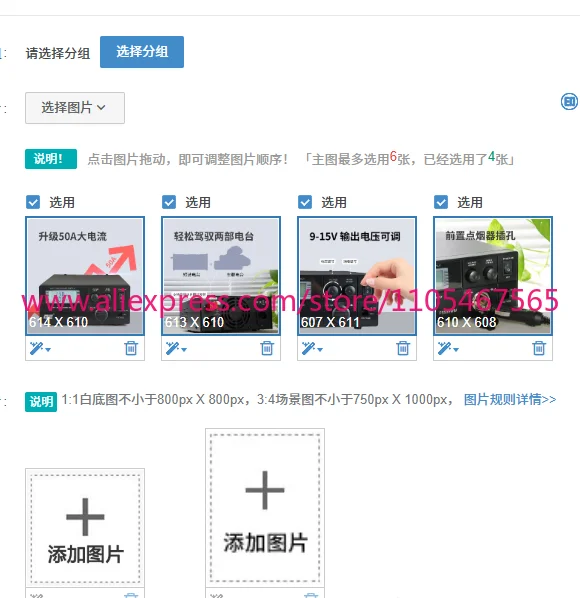
Task: Select the 前置点烟器插孔 thumbnail
Action: tap(493, 276)
